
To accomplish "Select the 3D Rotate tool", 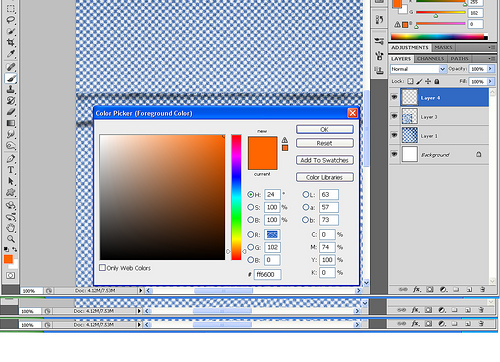I will click(11, 205).
